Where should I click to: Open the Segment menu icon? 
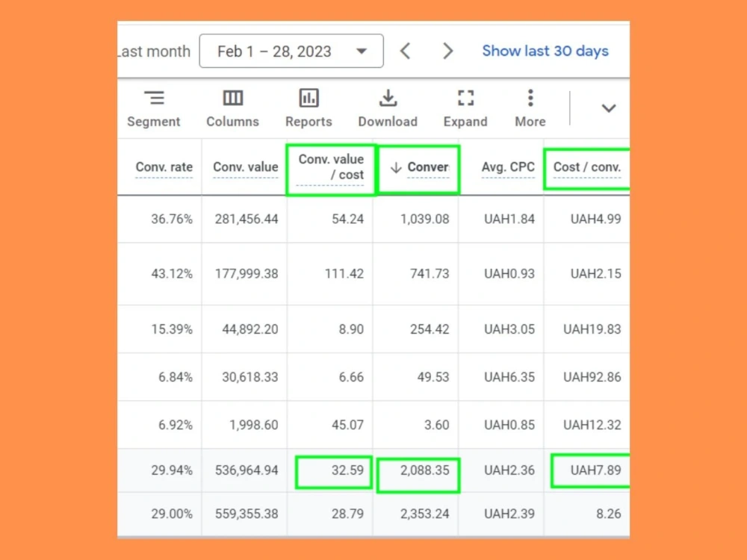pos(154,98)
